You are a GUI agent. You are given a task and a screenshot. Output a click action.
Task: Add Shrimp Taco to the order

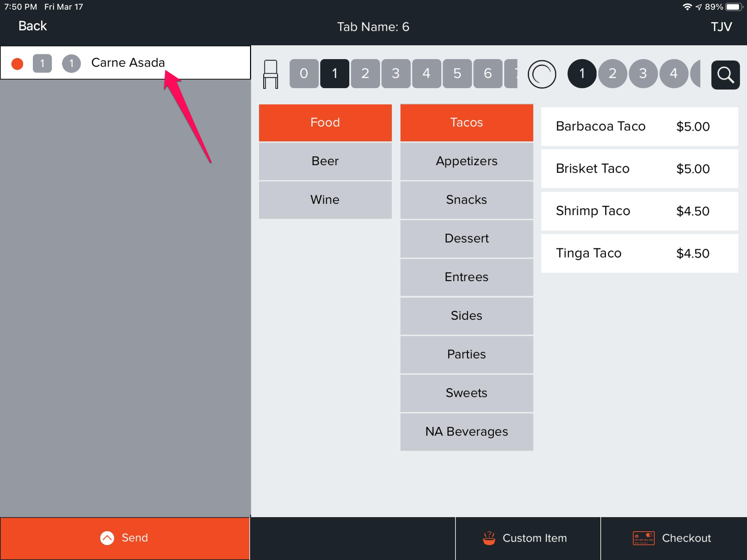pyautogui.click(x=639, y=211)
